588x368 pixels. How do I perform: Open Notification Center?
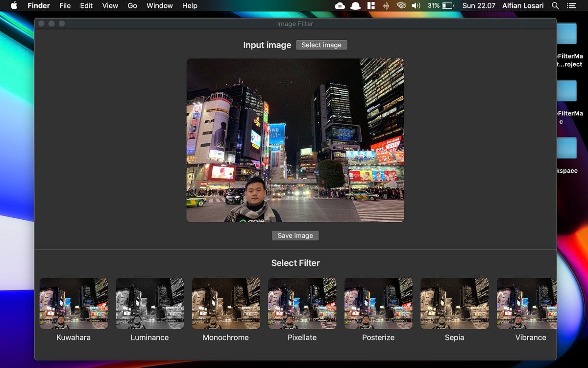(571, 6)
